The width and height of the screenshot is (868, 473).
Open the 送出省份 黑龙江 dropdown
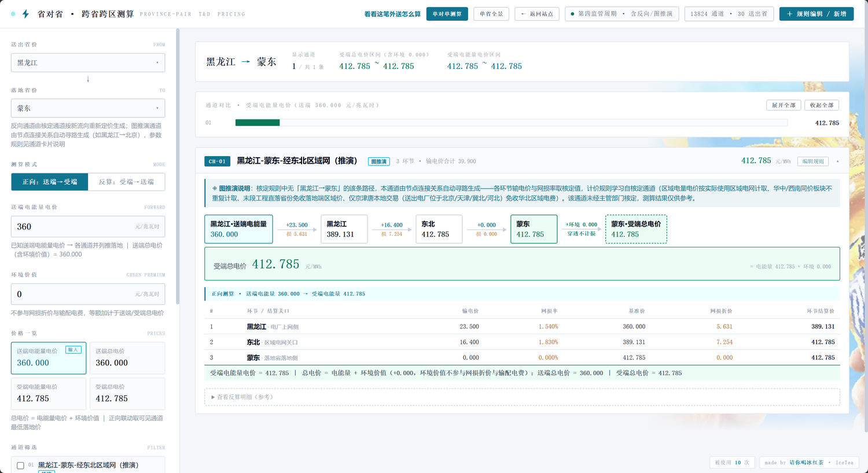(88, 62)
